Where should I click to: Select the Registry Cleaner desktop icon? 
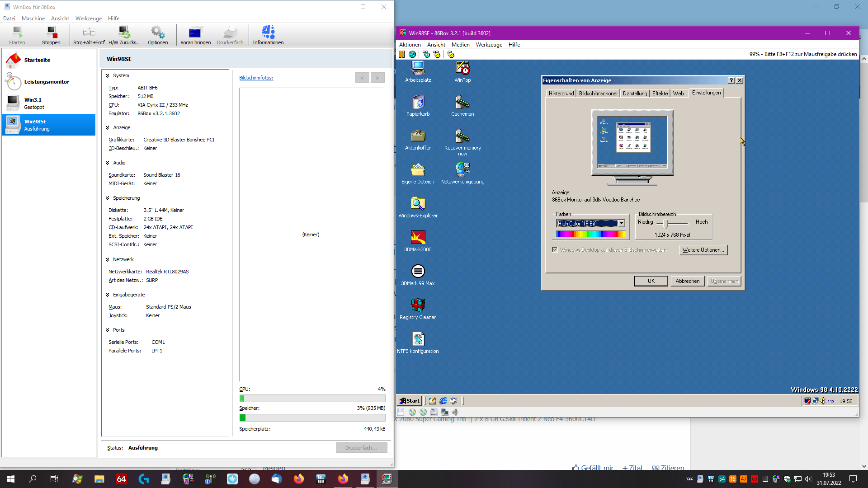(x=418, y=309)
